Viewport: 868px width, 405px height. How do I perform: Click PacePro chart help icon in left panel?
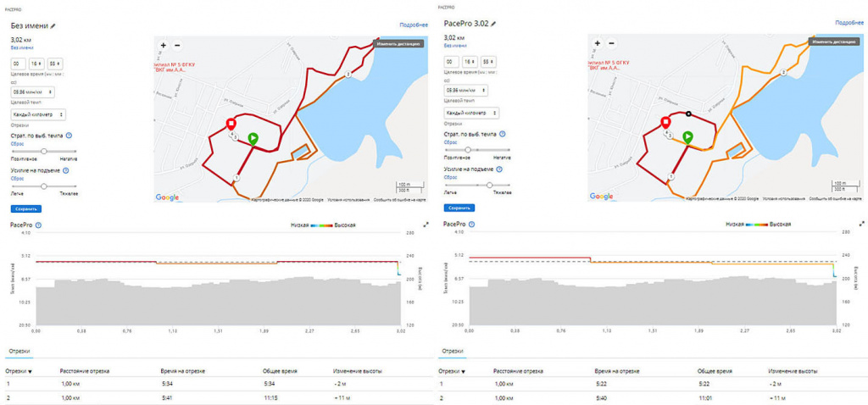(37, 225)
